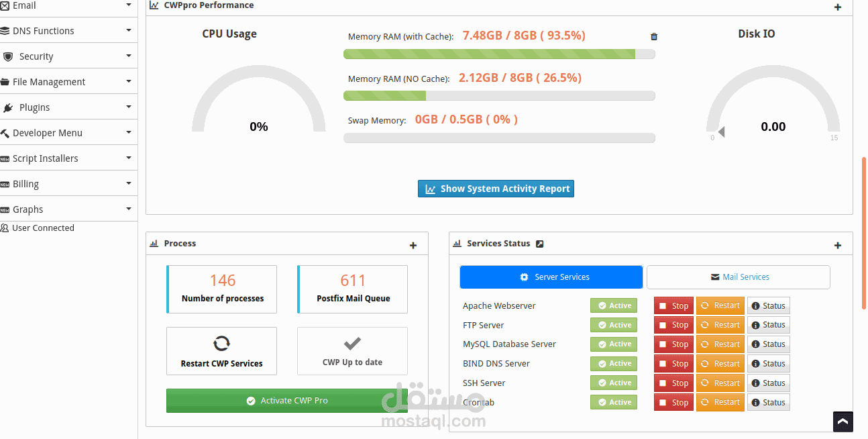Open the Script Installers menu

pos(68,158)
